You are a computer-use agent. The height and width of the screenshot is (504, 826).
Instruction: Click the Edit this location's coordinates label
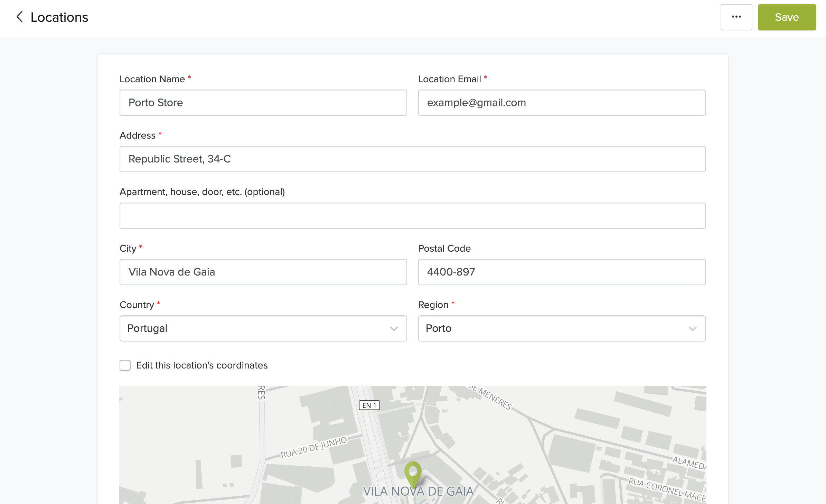pos(202,365)
